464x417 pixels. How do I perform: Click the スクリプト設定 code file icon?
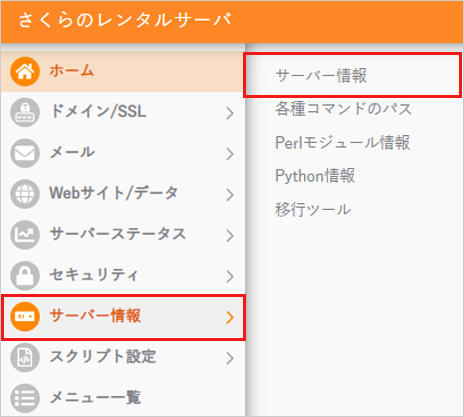pyautogui.click(x=25, y=357)
